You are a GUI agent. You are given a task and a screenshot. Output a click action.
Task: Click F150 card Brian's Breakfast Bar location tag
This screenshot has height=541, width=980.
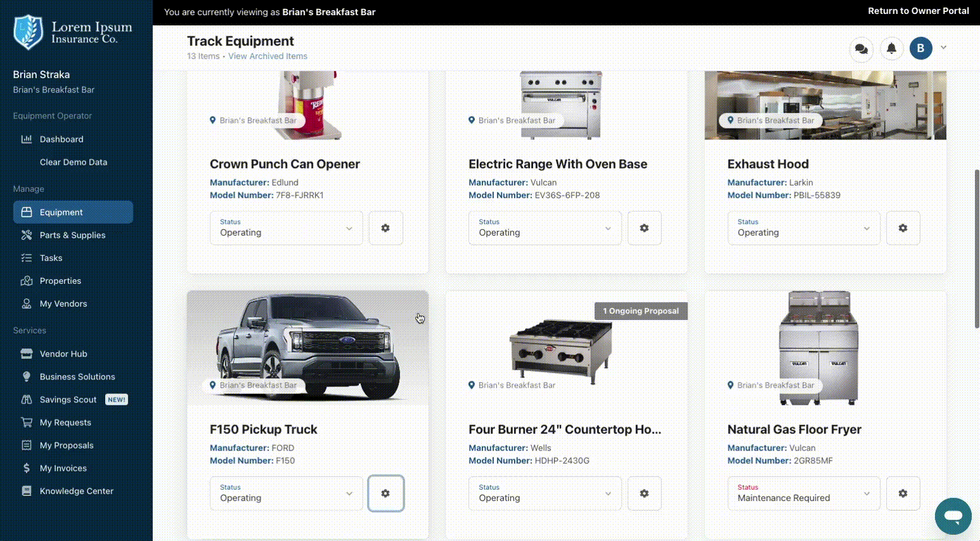tap(253, 385)
